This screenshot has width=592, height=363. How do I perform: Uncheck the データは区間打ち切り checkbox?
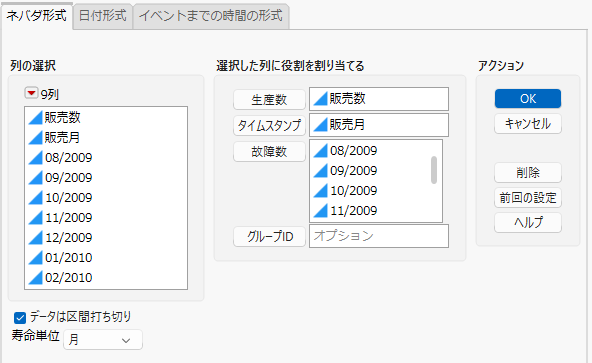20,318
